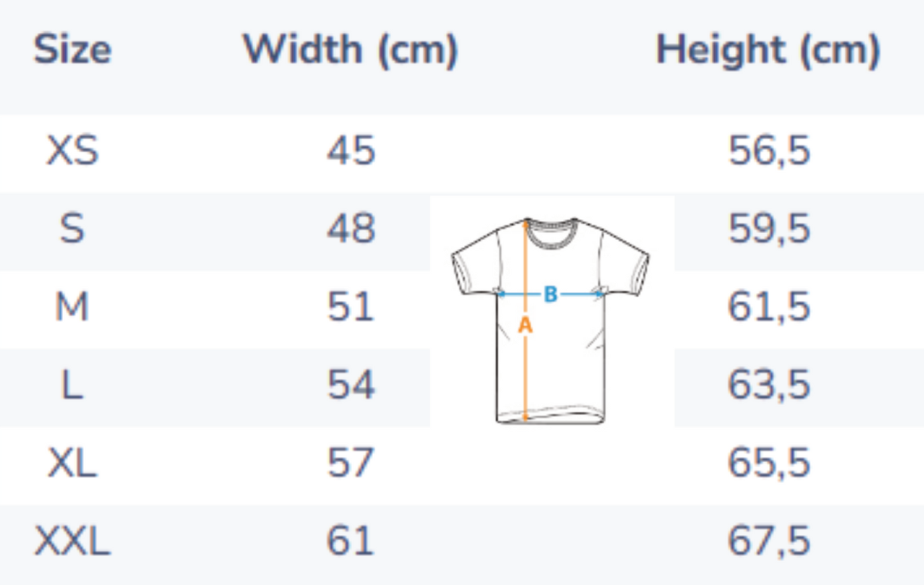Click the blue B label on shirt
Screen dimensions: 924x585
tap(551, 294)
